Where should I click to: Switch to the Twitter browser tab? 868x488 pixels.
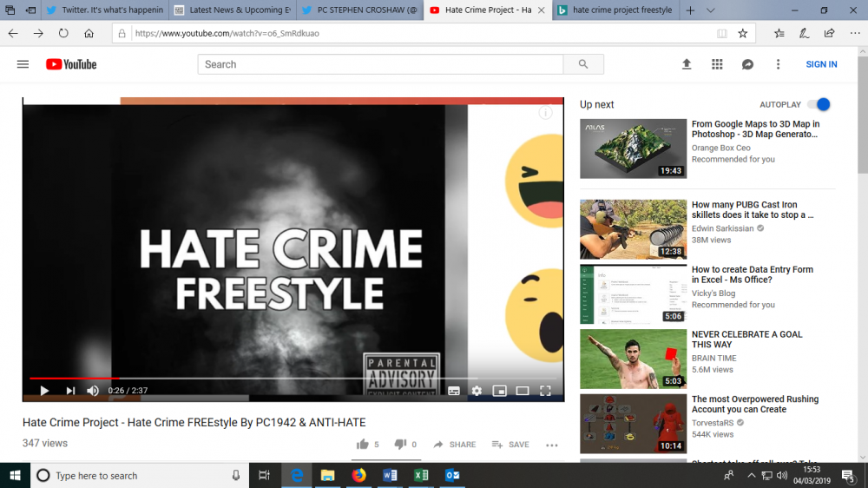coord(105,10)
